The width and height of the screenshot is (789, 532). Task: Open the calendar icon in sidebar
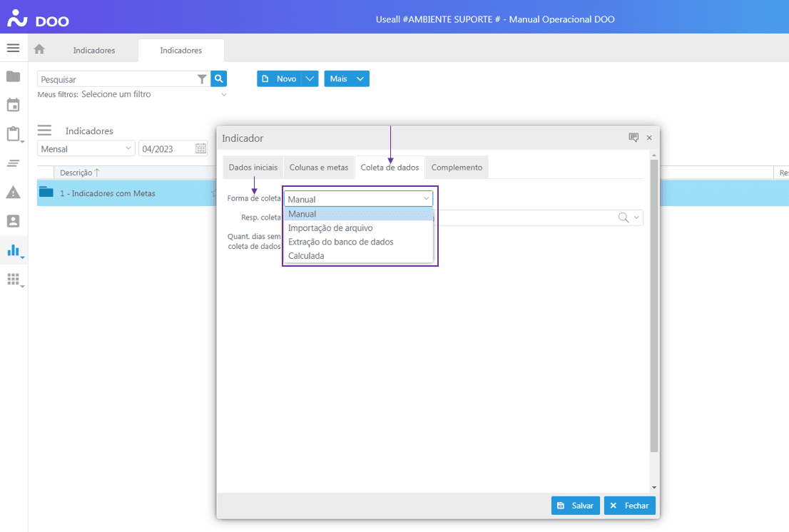(x=13, y=106)
